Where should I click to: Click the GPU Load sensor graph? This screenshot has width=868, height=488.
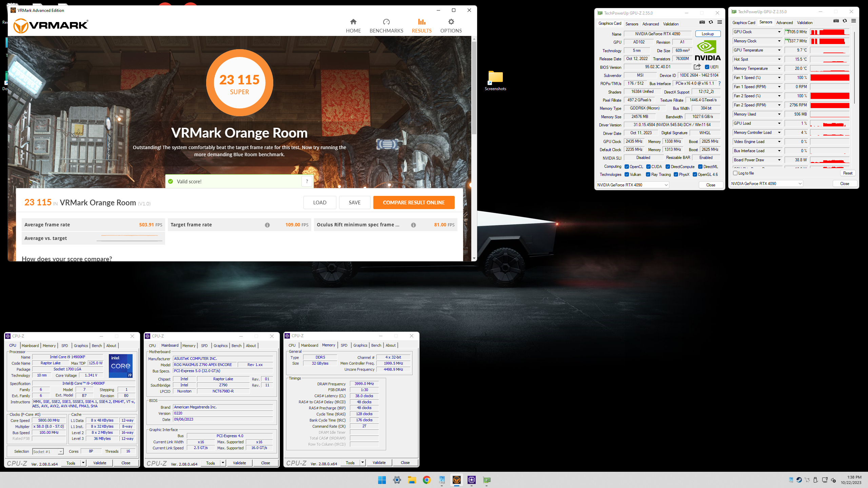pyautogui.click(x=830, y=123)
